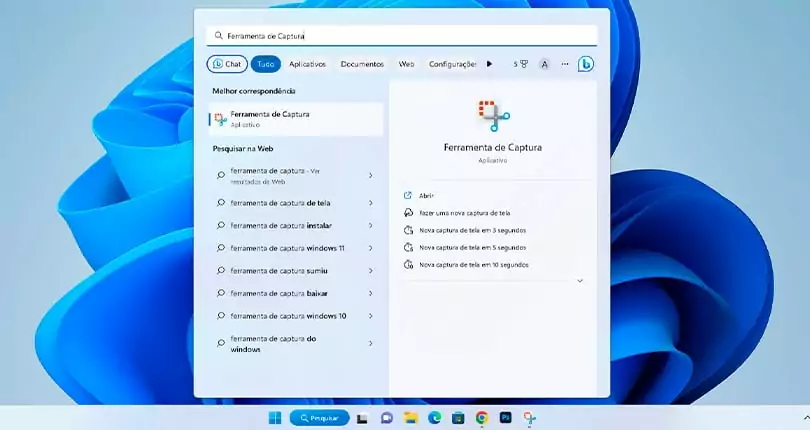This screenshot has height=430, width=810.
Task: Switch to the Documentos tab
Action: (362, 64)
